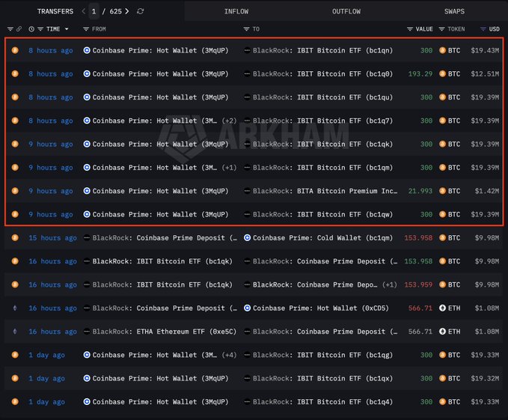Click BTC token icon in $19.32M row

pyautogui.click(x=443, y=378)
